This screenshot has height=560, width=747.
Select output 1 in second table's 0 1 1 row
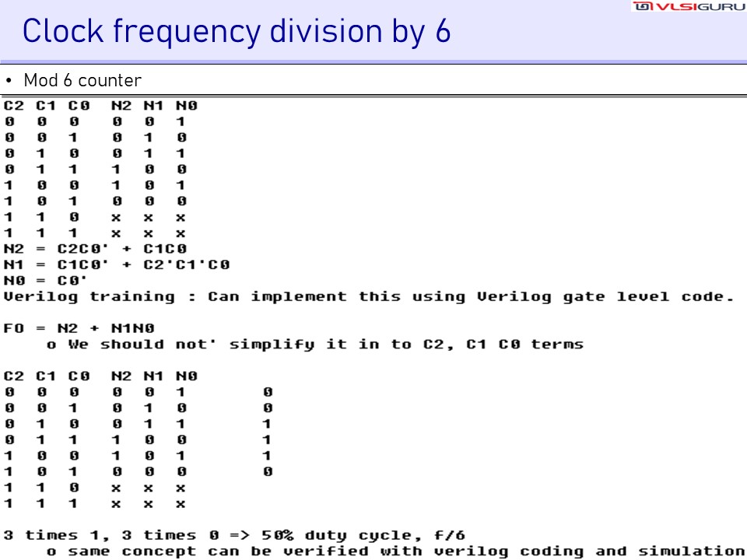click(x=267, y=440)
